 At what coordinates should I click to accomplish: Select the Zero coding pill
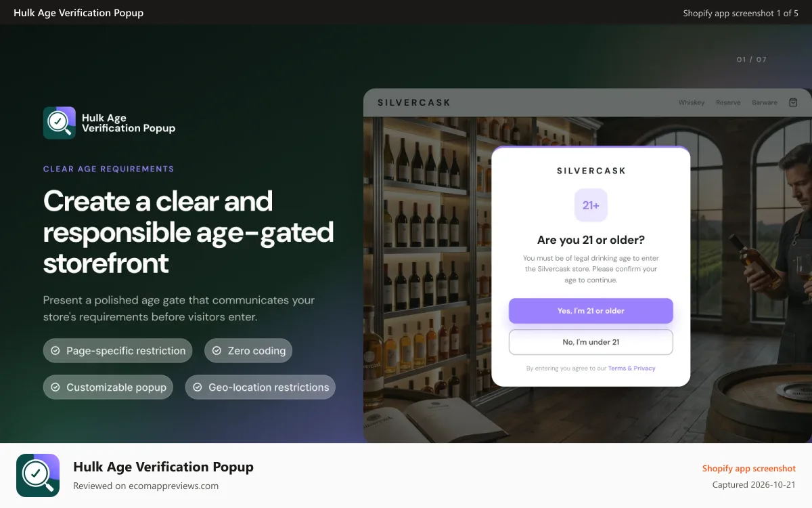pos(248,351)
